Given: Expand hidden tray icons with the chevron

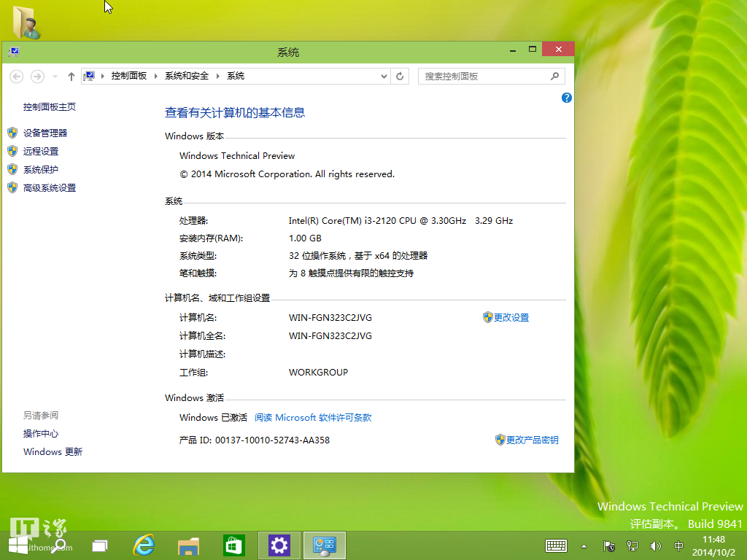Looking at the screenshot, I should 584,545.
